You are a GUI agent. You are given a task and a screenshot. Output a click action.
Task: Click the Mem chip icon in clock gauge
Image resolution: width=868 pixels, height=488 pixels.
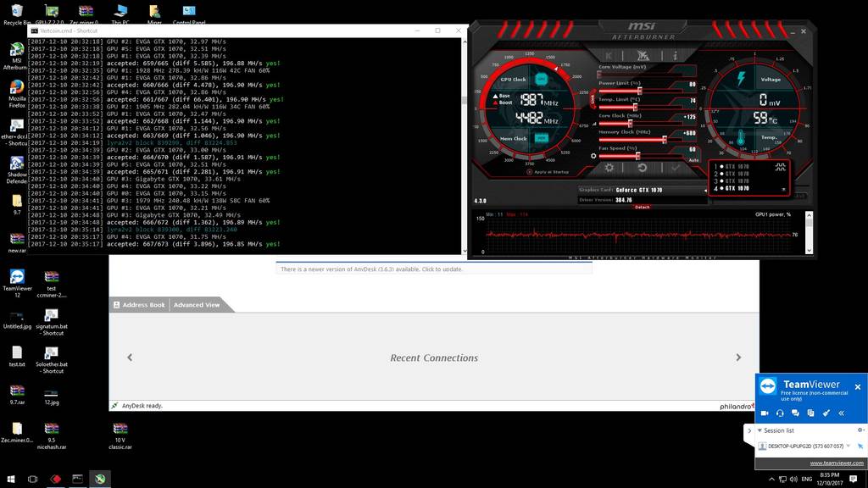(542, 138)
